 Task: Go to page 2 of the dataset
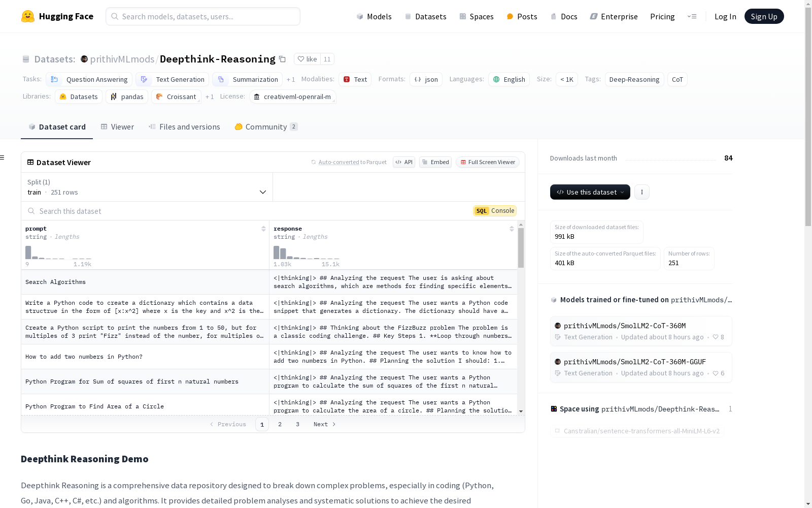280,424
